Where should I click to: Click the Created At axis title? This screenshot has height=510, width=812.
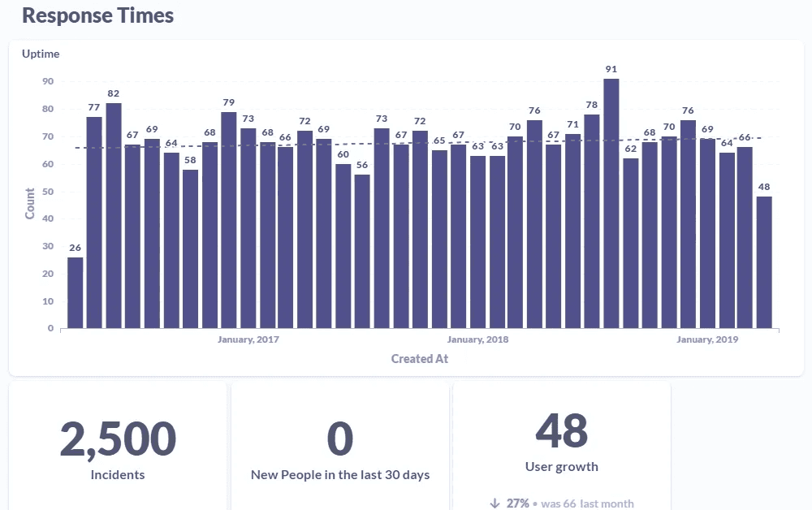point(419,358)
